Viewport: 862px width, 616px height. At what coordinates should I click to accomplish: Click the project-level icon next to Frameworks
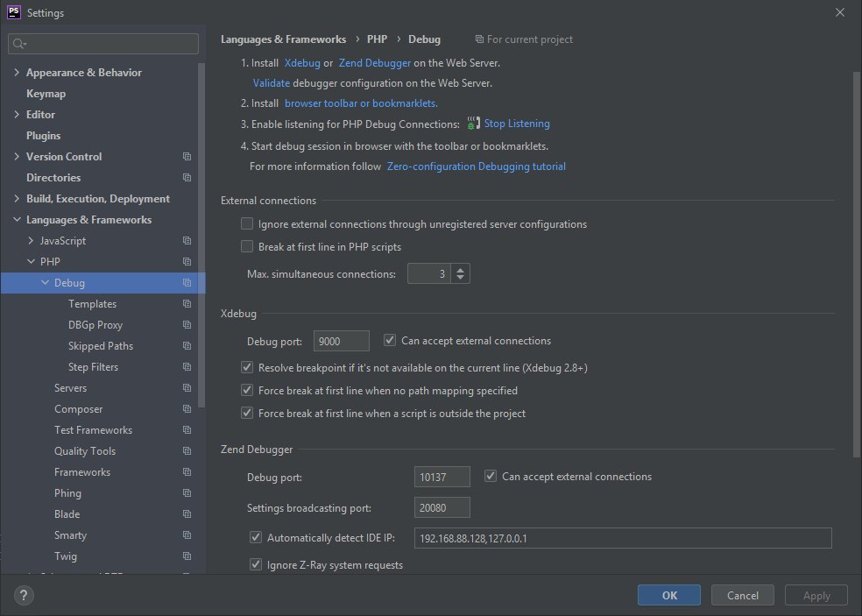coord(187,472)
